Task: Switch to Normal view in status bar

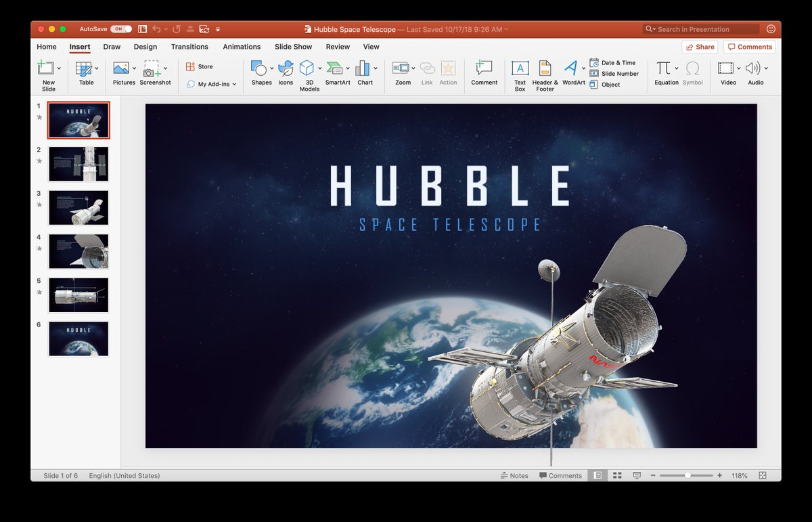Action: coord(597,476)
